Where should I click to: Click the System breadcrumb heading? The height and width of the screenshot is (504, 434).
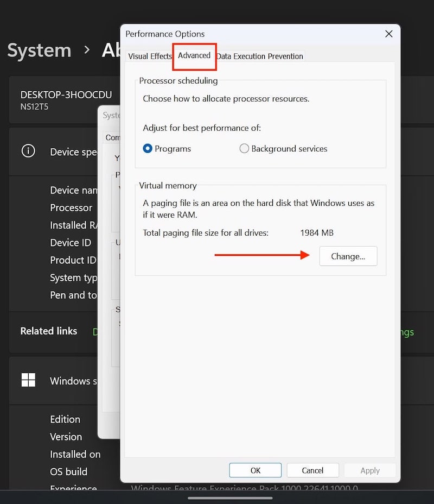click(39, 51)
